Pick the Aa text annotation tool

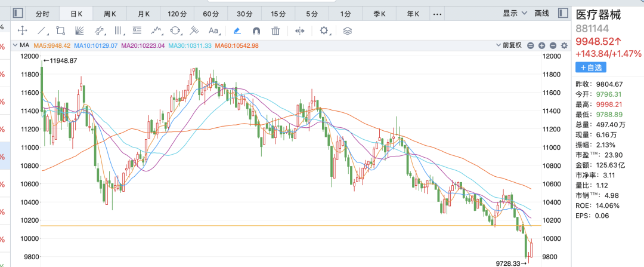click(213, 30)
